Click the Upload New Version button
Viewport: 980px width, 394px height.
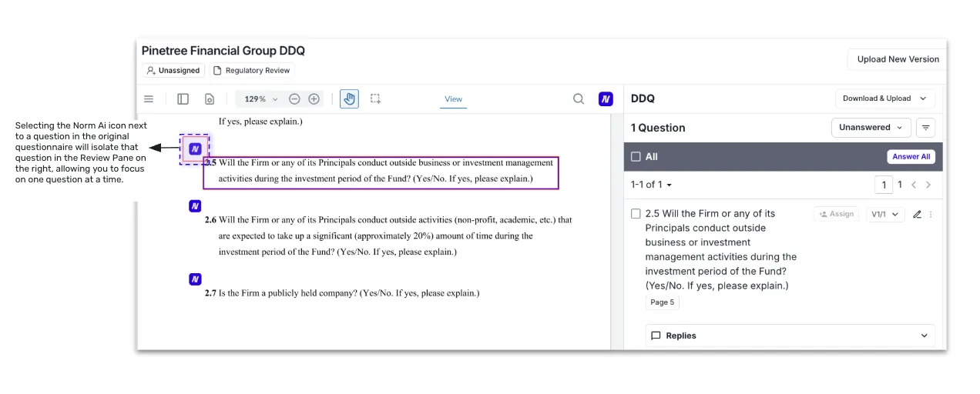tap(898, 59)
